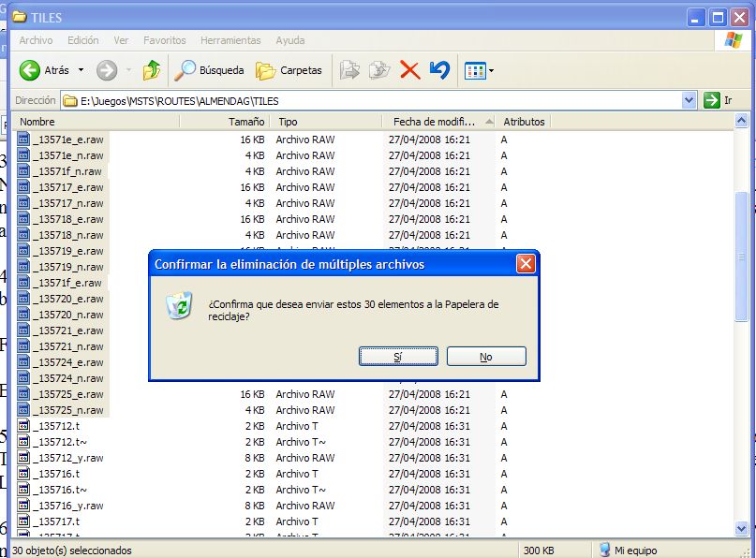Open the Atrás history dropdown arrow

81,70
